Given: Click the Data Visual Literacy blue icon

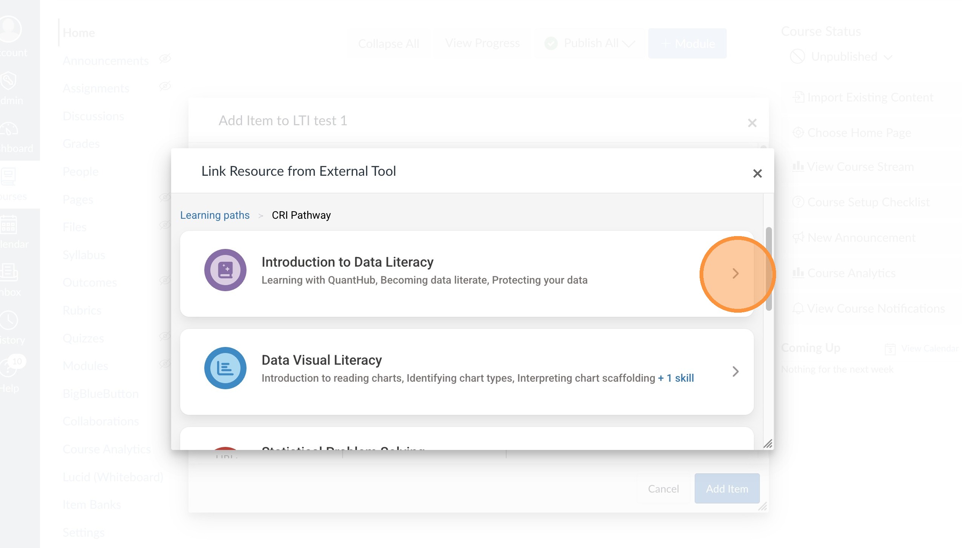Looking at the screenshot, I should [x=225, y=368].
